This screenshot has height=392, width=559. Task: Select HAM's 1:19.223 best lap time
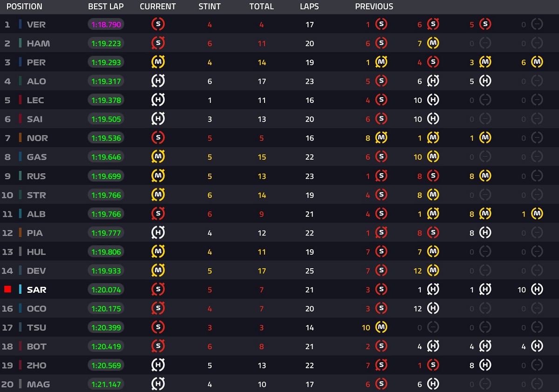(x=106, y=43)
